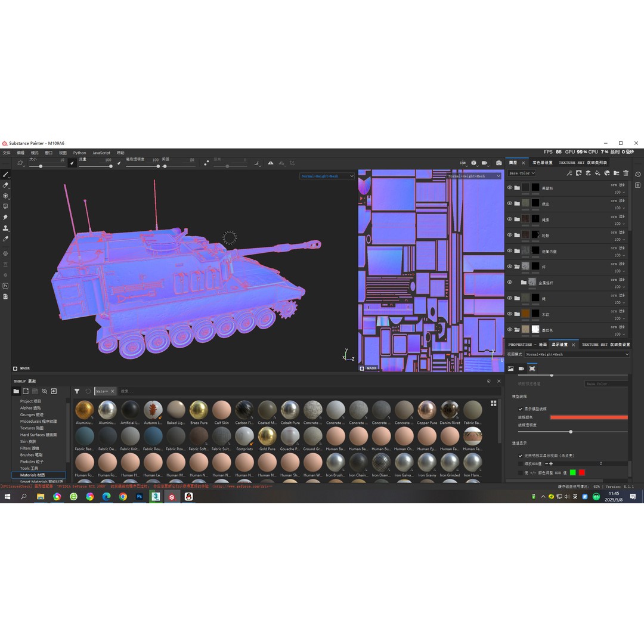644x644 pixels.
Task: Click the shelf funnel filter icon
Action: click(77, 391)
